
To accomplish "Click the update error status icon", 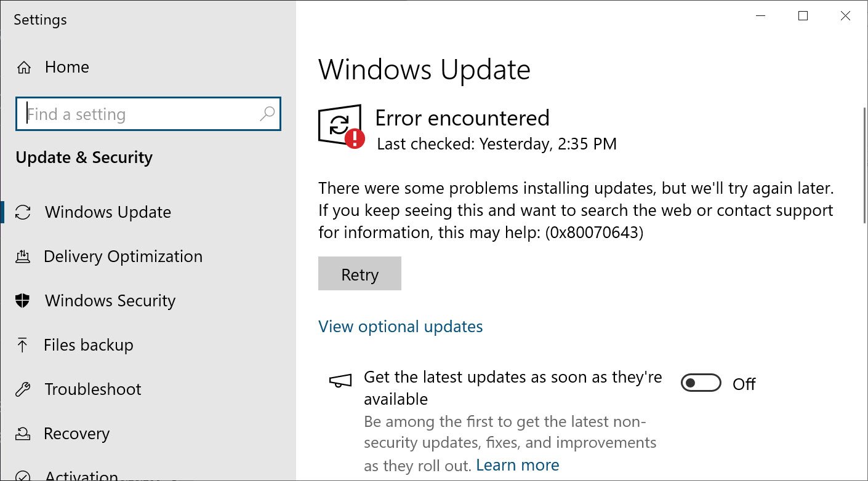I will [x=342, y=127].
